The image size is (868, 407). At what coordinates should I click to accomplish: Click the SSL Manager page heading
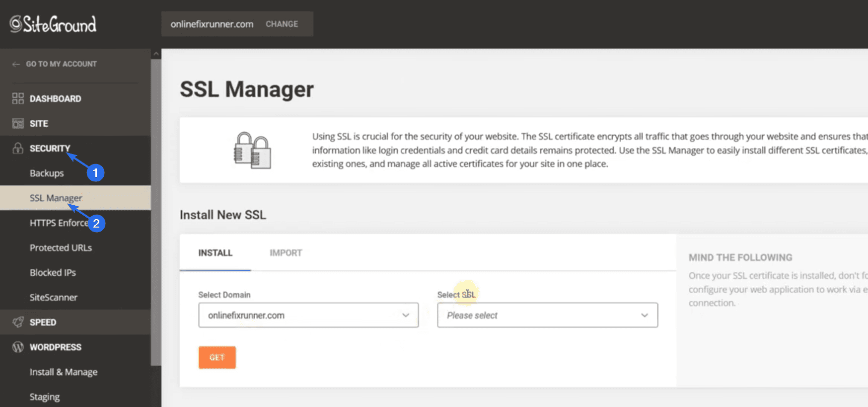click(x=247, y=89)
